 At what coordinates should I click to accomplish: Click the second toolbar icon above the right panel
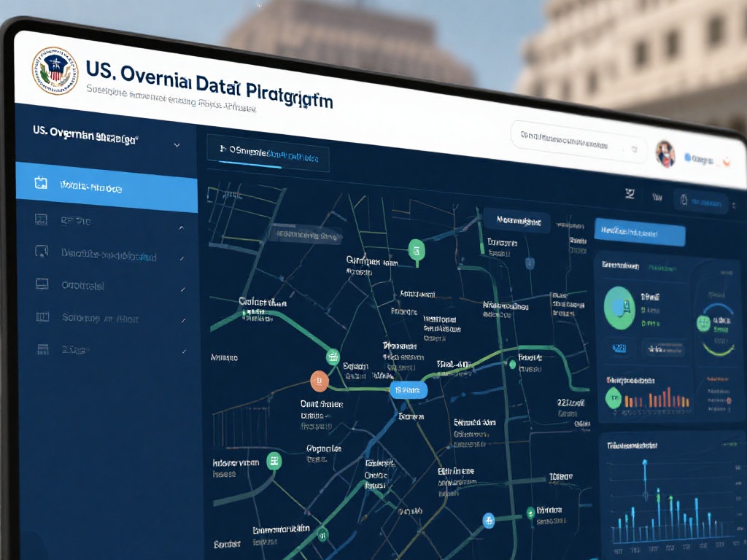click(x=657, y=197)
